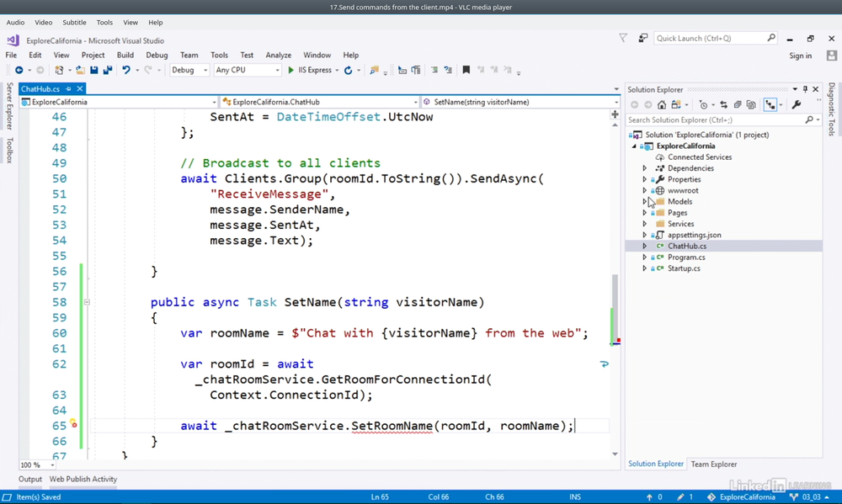Click the Navigate Backward arrow in the toolbar
The height and width of the screenshot is (504, 842).
[19, 71]
